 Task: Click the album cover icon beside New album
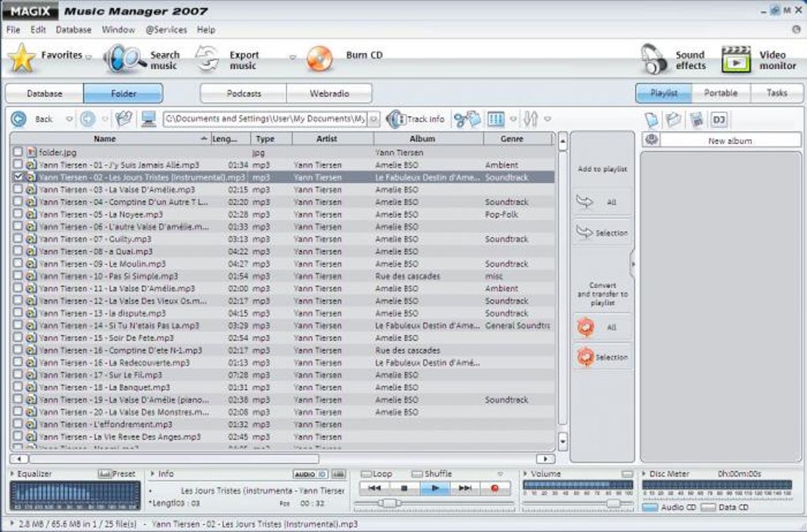[652, 140]
